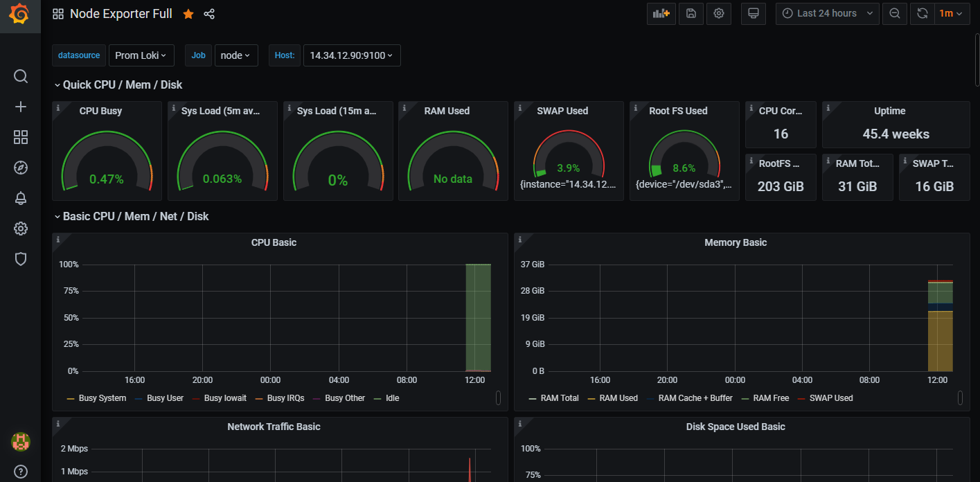The image size is (980, 482).
Task: Open the Node Exporter Full title link
Action: [x=121, y=14]
